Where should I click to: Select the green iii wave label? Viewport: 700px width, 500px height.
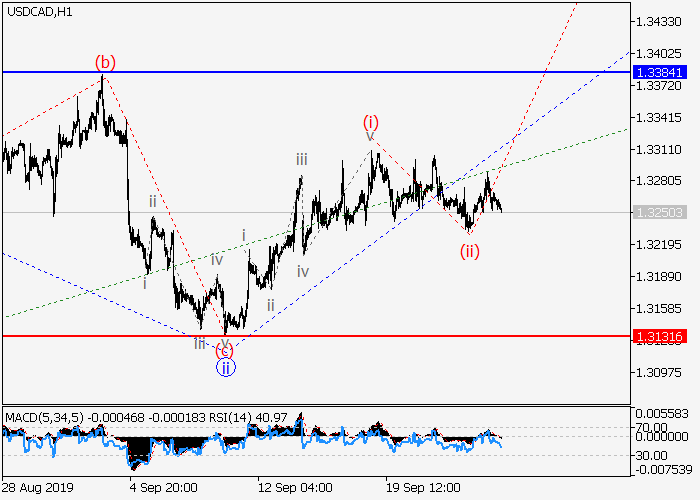tap(301, 159)
